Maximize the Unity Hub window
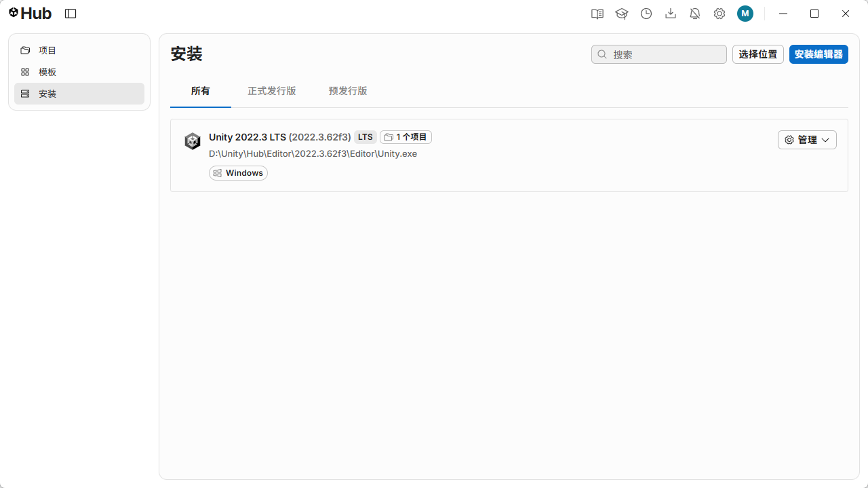868x488 pixels. (814, 14)
